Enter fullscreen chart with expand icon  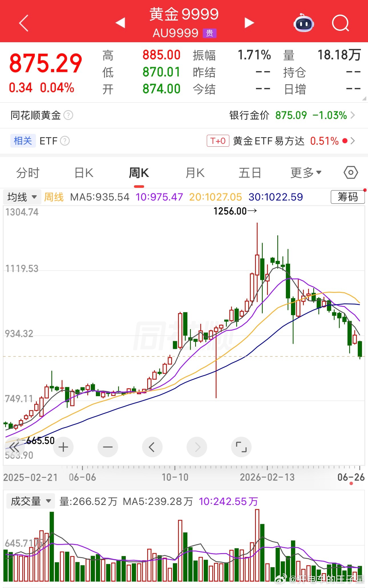pyautogui.click(x=241, y=447)
